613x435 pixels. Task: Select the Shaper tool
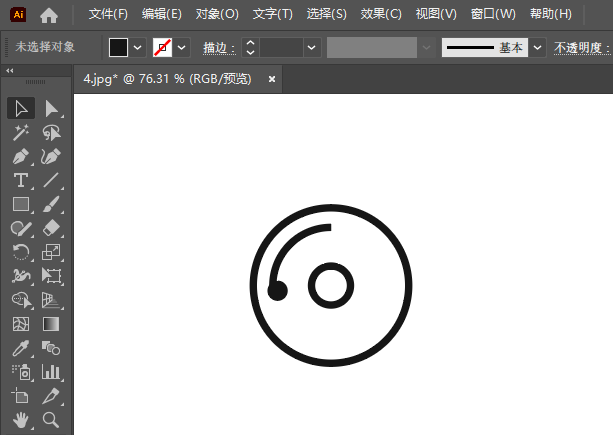(x=21, y=228)
